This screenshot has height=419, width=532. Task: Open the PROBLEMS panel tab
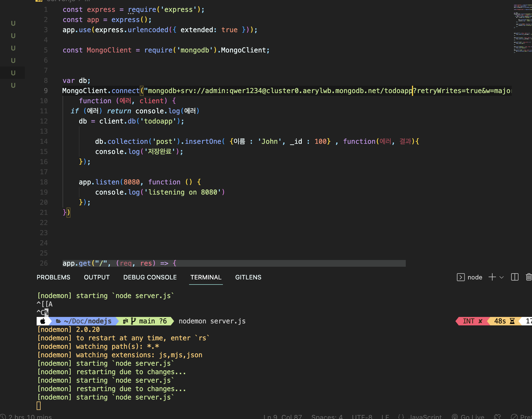(53, 277)
